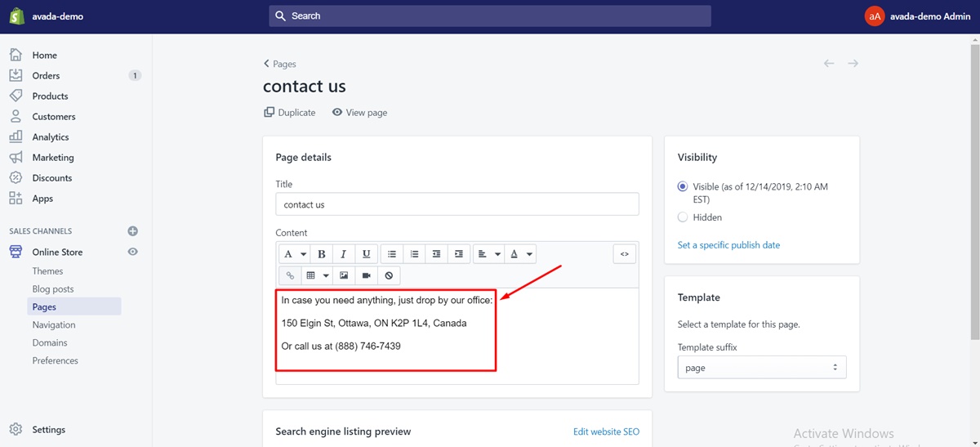This screenshot has width=980, height=447.
Task: Click the avada-demo Admin avatar
Action: click(875, 16)
